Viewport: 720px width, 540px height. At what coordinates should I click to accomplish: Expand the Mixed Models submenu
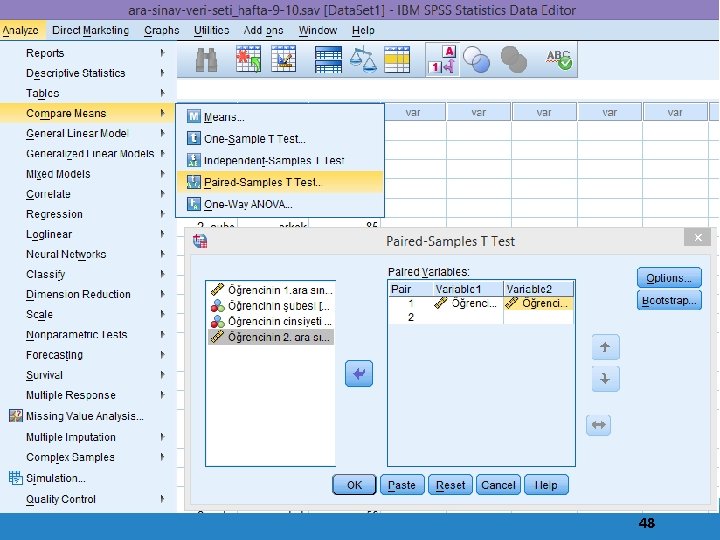89,174
